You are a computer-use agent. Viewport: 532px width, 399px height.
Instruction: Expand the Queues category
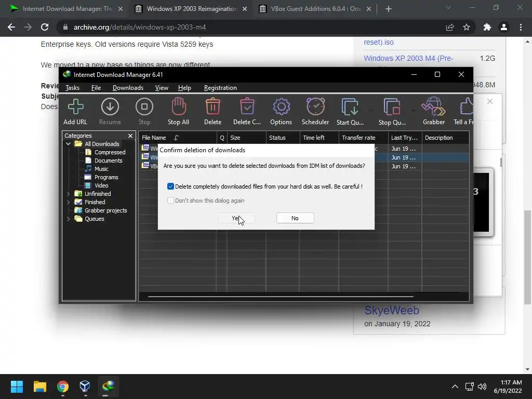68,219
